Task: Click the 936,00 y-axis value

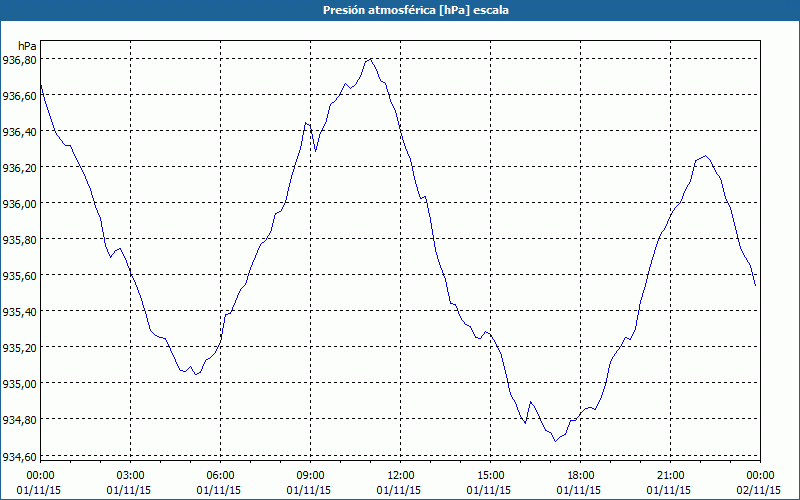Action: pos(19,204)
